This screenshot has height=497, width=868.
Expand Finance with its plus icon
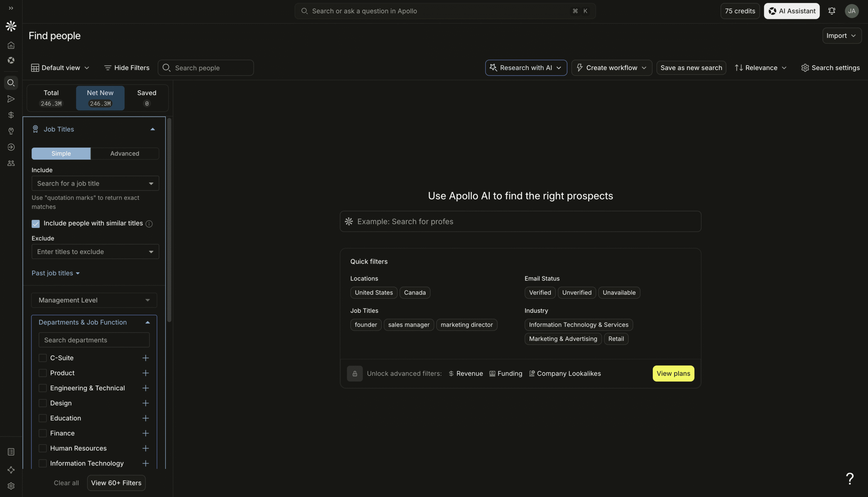pyautogui.click(x=145, y=433)
